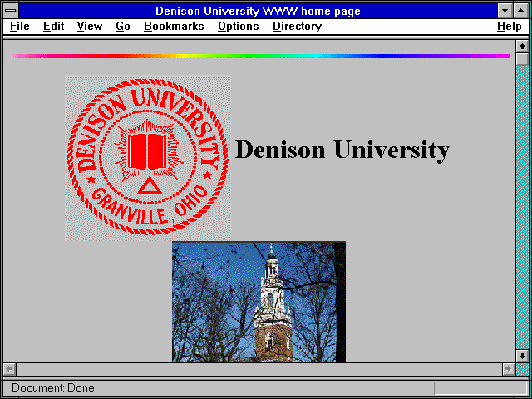This screenshot has width=532, height=399.
Task: Open the Edit menu
Action: click(53, 27)
